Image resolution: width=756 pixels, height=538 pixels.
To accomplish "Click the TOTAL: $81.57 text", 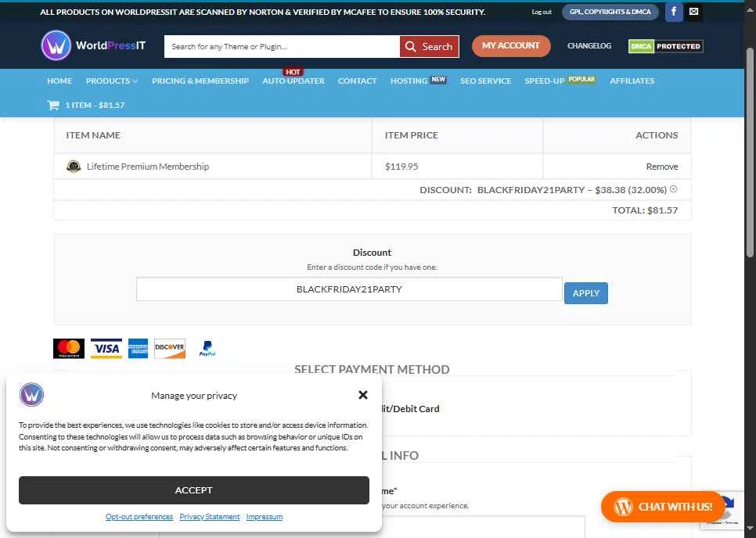I will tap(645, 210).
